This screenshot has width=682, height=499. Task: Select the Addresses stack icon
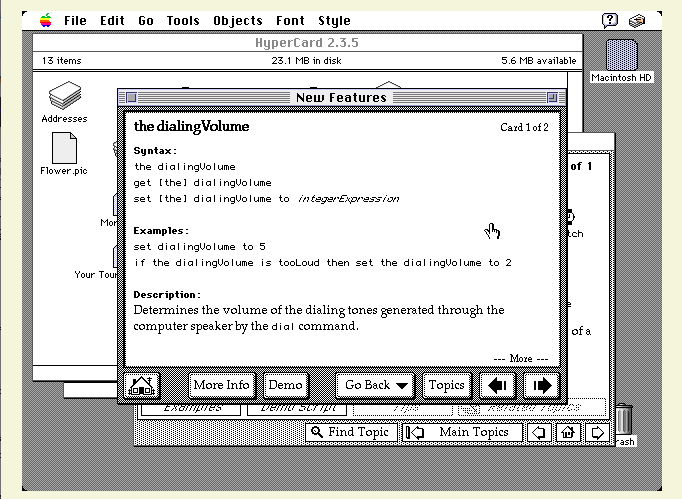[64, 97]
